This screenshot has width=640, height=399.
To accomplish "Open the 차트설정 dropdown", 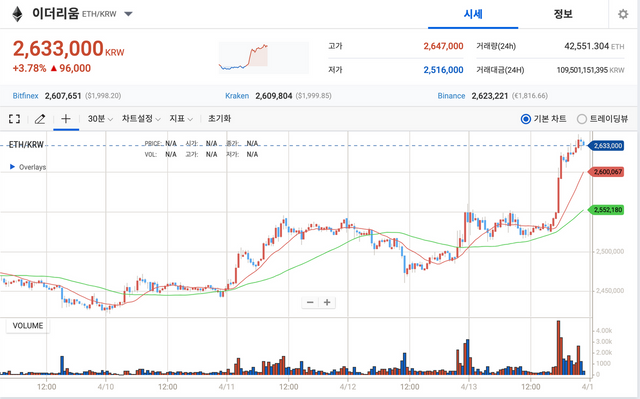I will [x=141, y=119].
